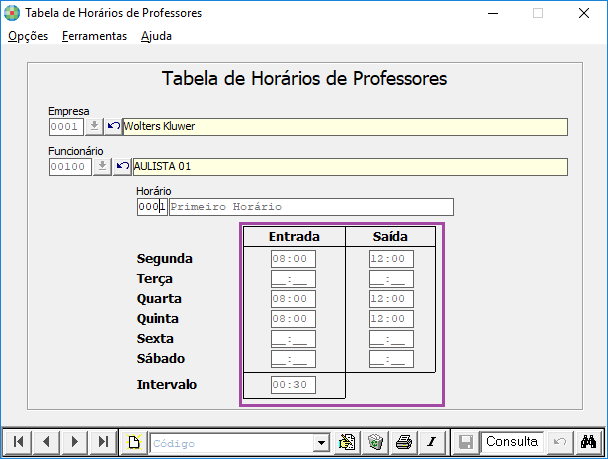This screenshot has height=459, width=608.
Task: Click the Saída column header
Action: 390,236
